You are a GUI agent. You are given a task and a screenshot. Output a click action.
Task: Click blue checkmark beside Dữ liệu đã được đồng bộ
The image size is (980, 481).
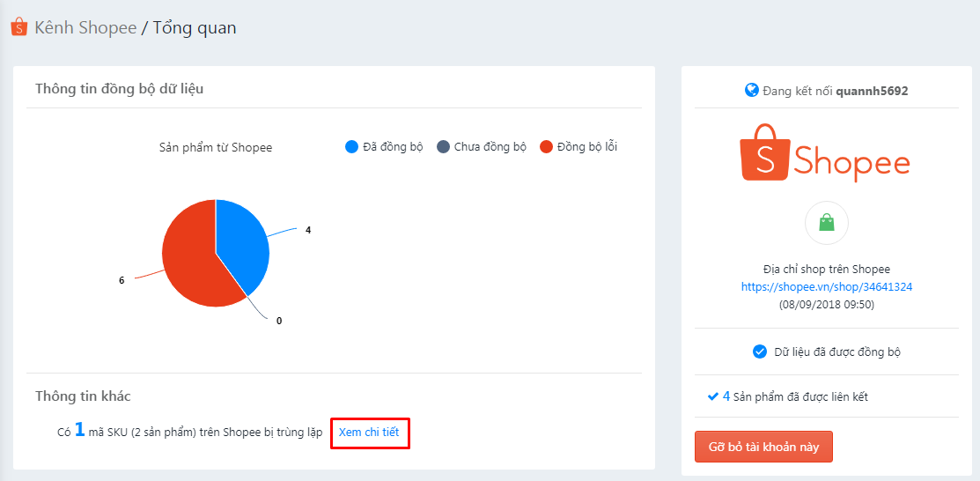click(x=760, y=351)
